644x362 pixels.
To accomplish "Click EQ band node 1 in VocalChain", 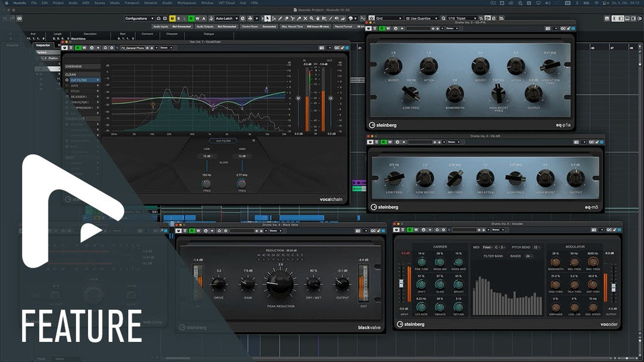I will pos(153,105).
